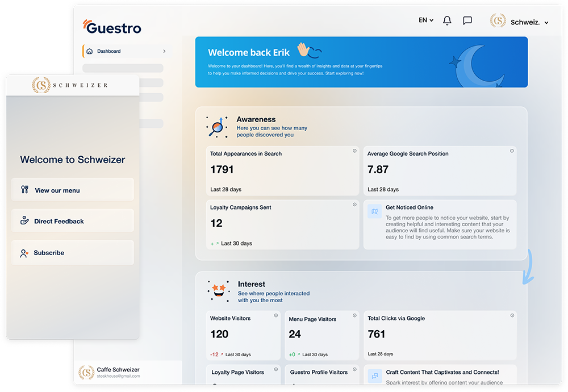Click the notification bell icon
This screenshot has width=568, height=392.
pos(447,20)
